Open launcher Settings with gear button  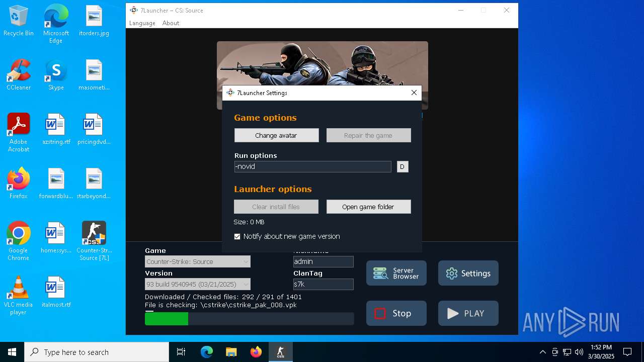(x=468, y=273)
